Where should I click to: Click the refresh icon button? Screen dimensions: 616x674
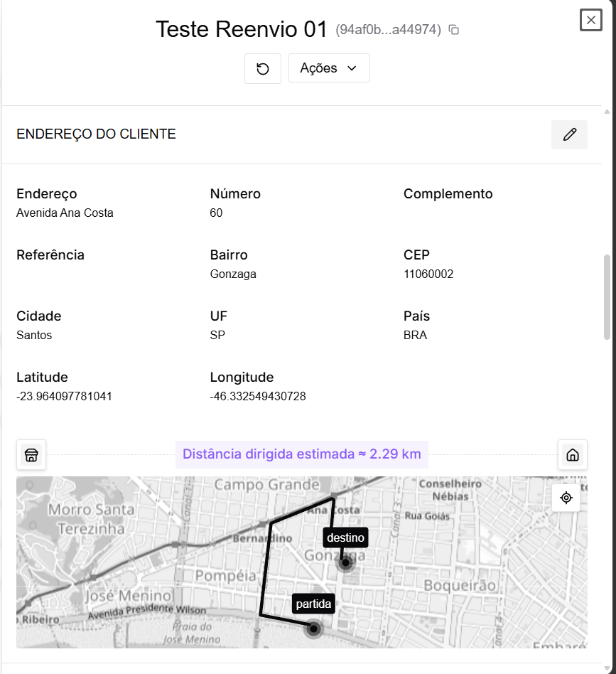tap(263, 68)
